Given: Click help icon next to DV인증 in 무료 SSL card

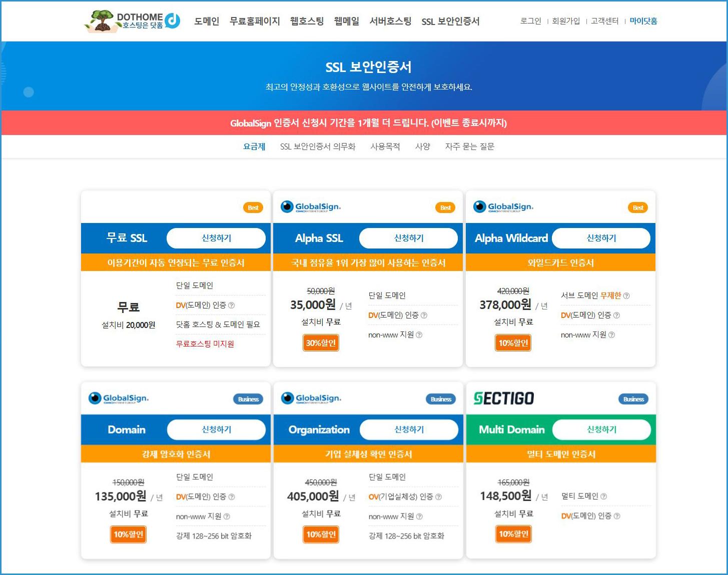Looking at the screenshot, I should [231, 305].
